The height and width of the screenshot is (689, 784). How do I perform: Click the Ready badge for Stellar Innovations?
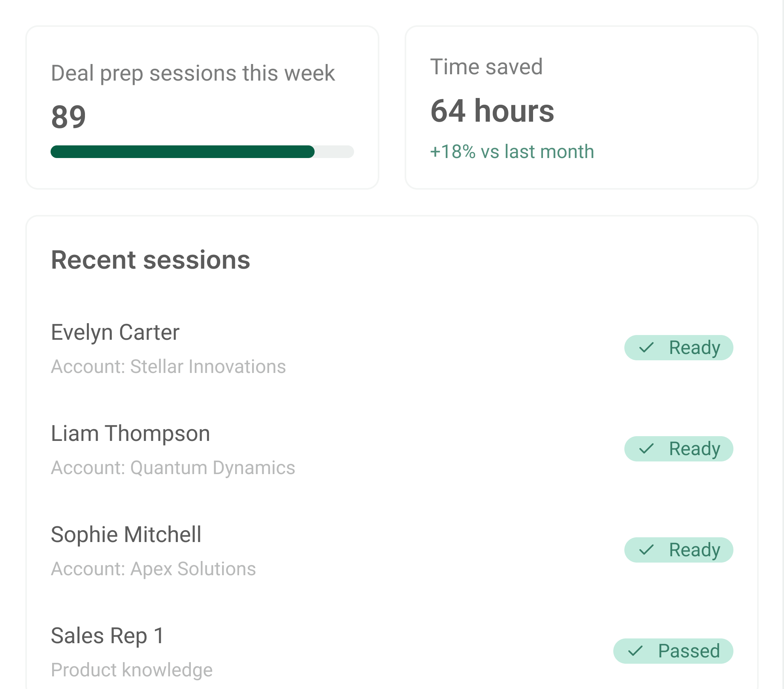click(678, 348)
